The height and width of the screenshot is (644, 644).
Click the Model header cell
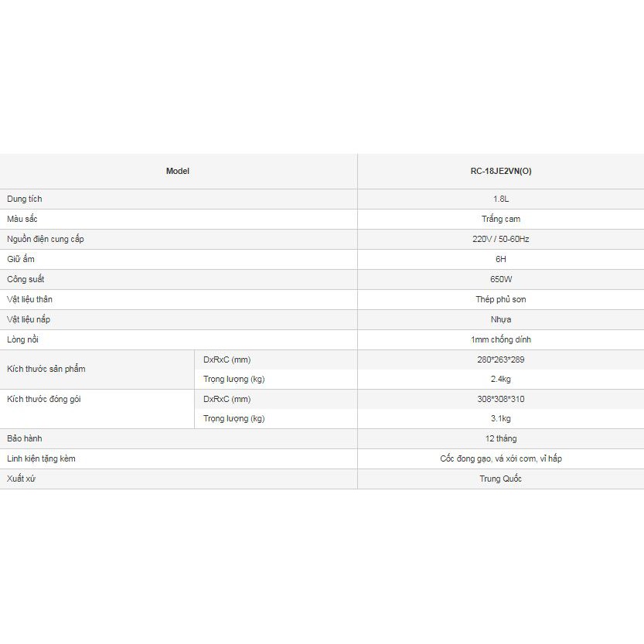177,172
